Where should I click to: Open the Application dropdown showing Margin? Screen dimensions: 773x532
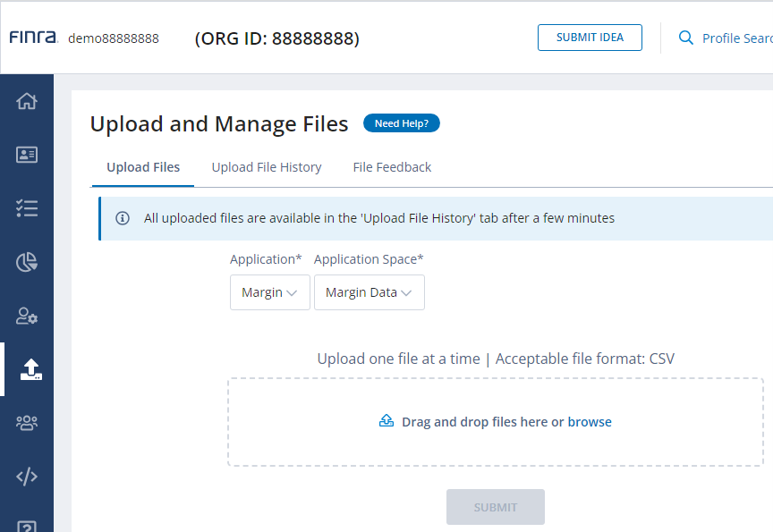click(269, 292)
